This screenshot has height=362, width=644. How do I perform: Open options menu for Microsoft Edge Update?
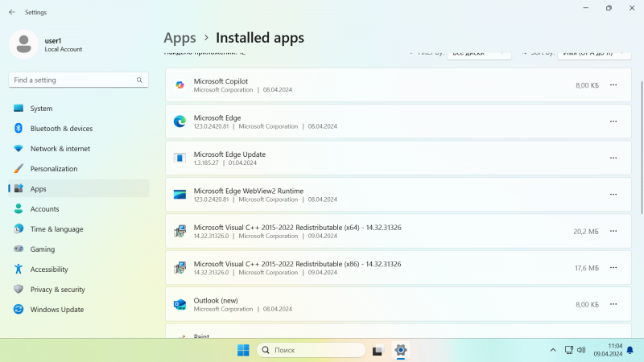pos(613,158)
